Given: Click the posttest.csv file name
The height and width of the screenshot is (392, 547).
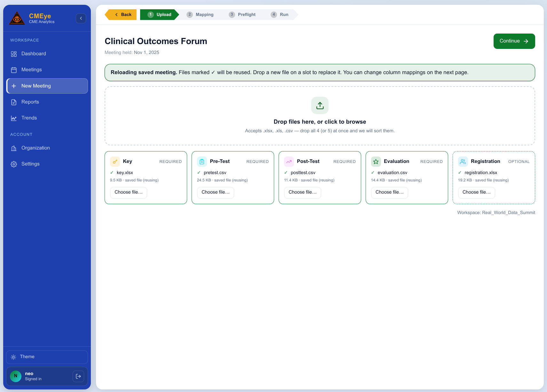Looking at the screenshot, I should coord(303,173).
